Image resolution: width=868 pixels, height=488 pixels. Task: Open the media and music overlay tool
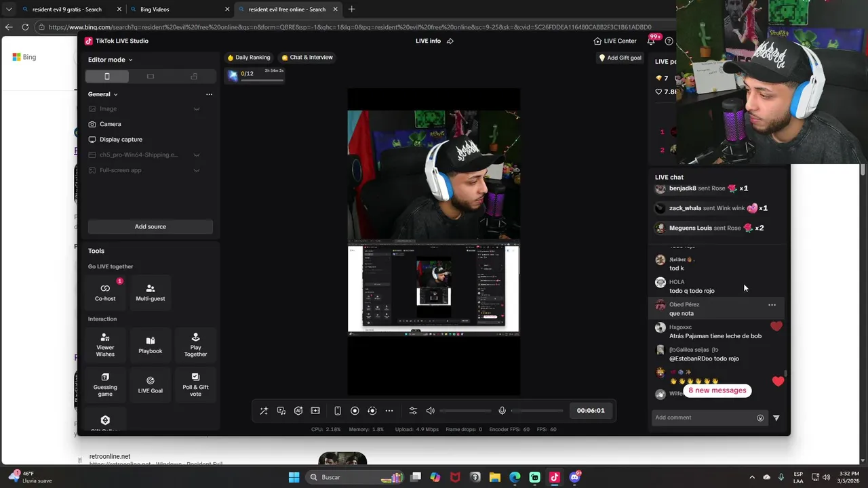(x=281, y=411)
